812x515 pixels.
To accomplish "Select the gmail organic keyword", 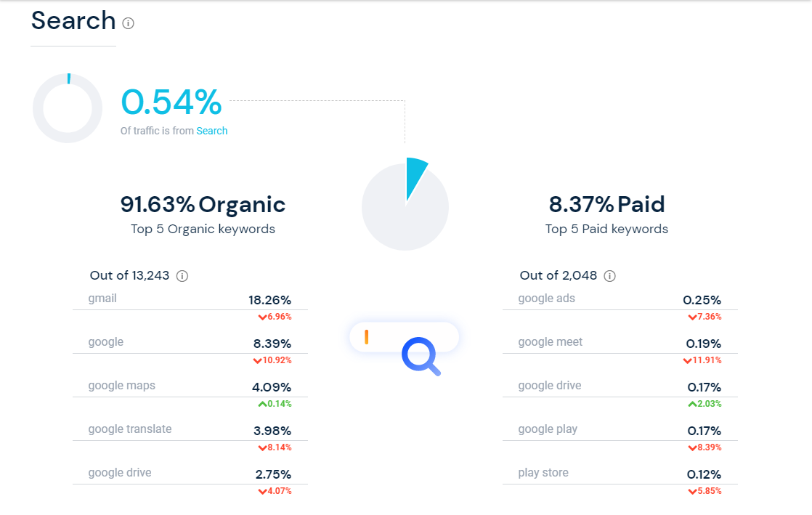I will coord(102,299).
